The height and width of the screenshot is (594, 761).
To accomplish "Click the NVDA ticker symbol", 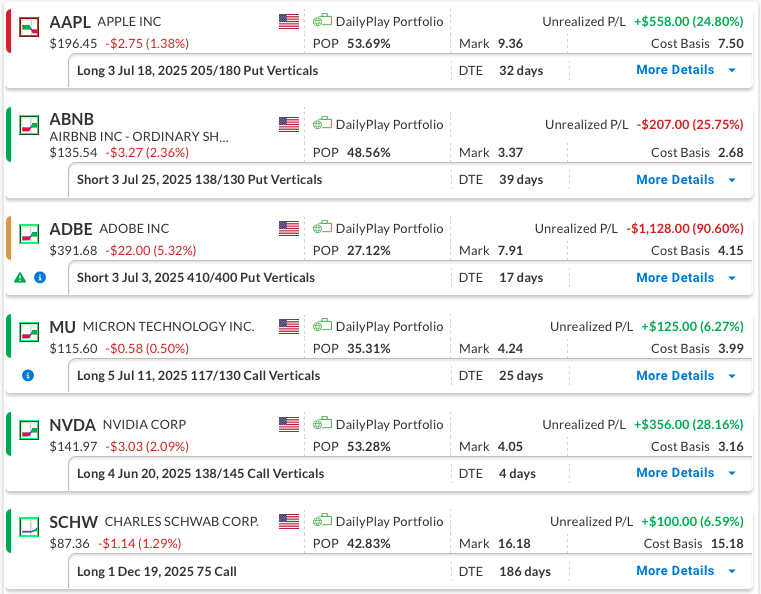I will pyautogui.click(x=72, y=425).
